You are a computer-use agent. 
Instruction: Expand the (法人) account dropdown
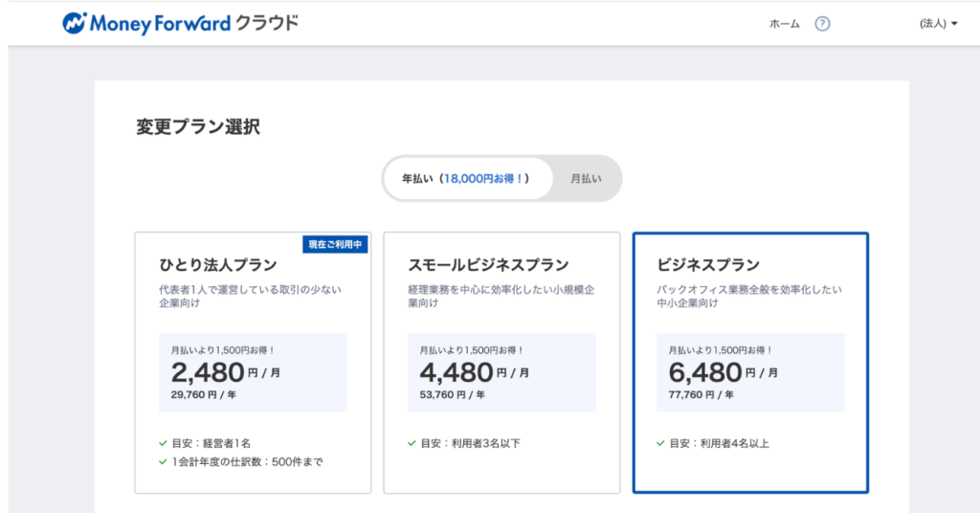[938, 24]
